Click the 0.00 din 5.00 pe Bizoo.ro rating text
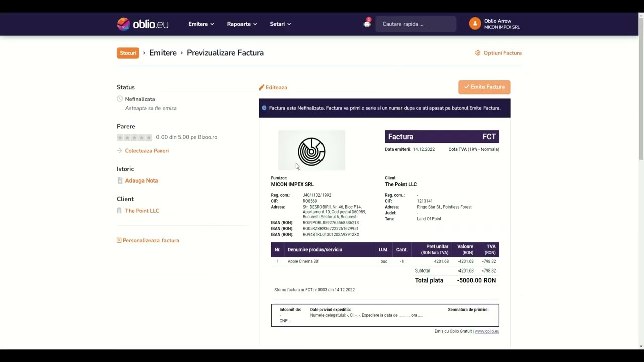Viewport: 644px width, 362px height. pos(187,137)
